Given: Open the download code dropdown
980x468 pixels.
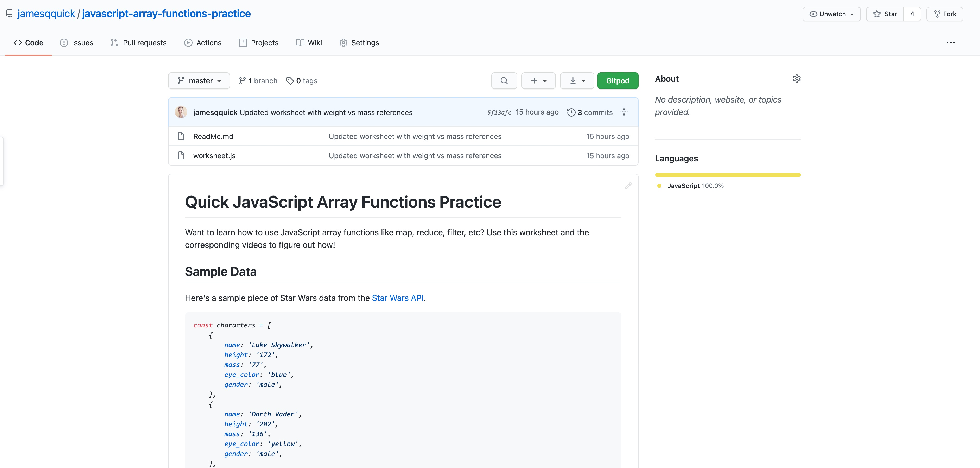Looking at the screenshot, I should pos(577,81).
